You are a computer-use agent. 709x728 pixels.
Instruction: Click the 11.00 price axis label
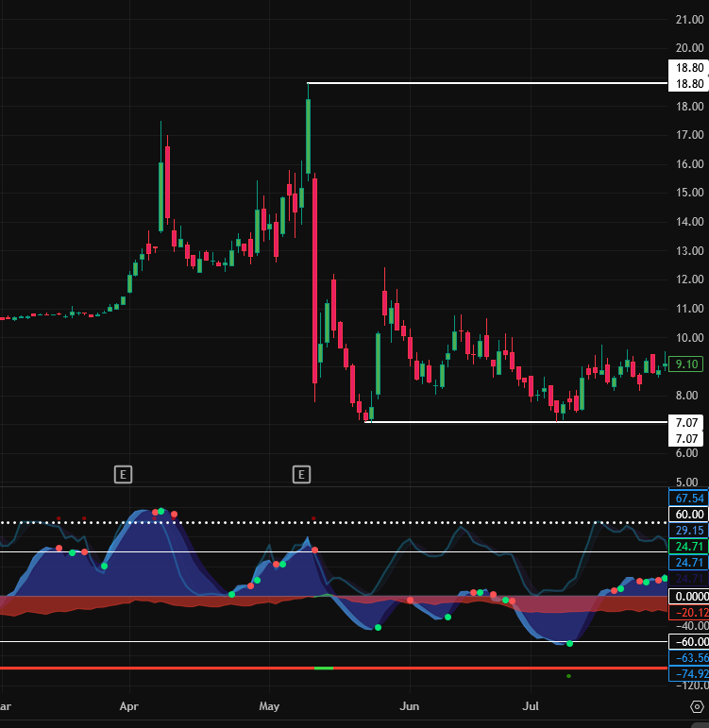[689, 309]
